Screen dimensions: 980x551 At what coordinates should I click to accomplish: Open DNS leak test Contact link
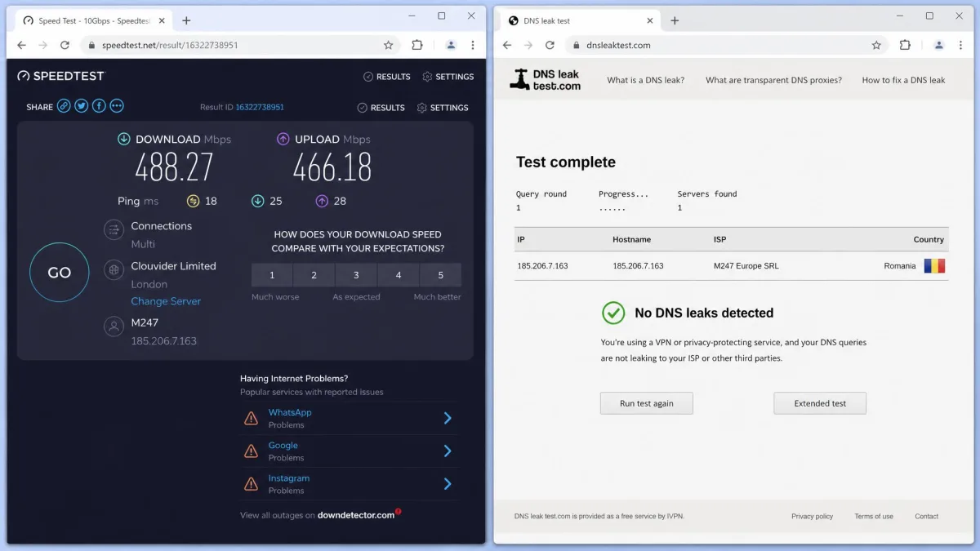(926, 516)
